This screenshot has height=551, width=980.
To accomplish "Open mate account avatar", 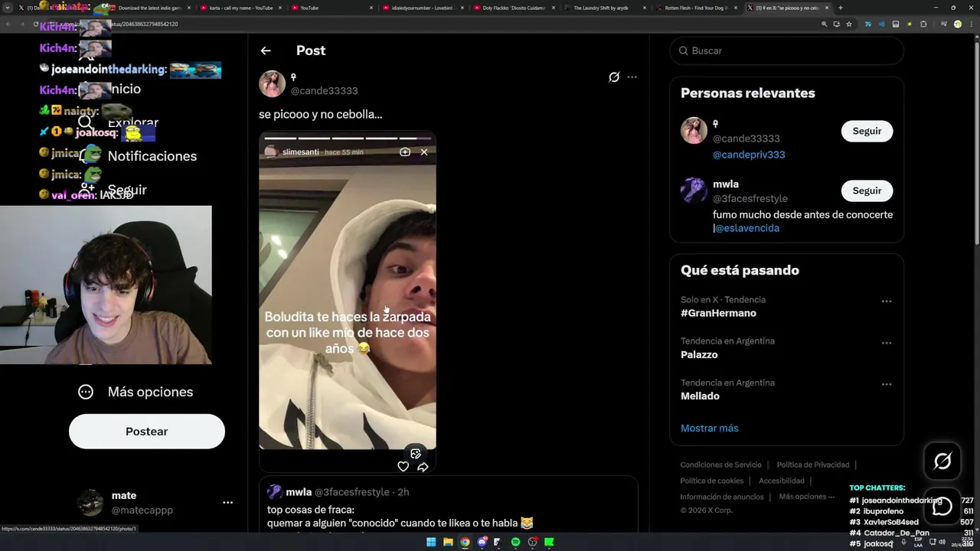I will coord(90,503).
